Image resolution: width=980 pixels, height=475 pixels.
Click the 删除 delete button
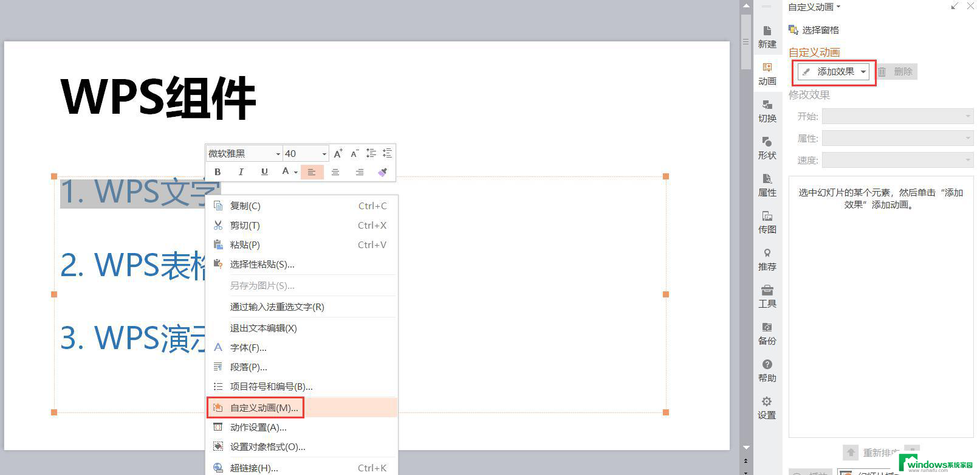896,72
